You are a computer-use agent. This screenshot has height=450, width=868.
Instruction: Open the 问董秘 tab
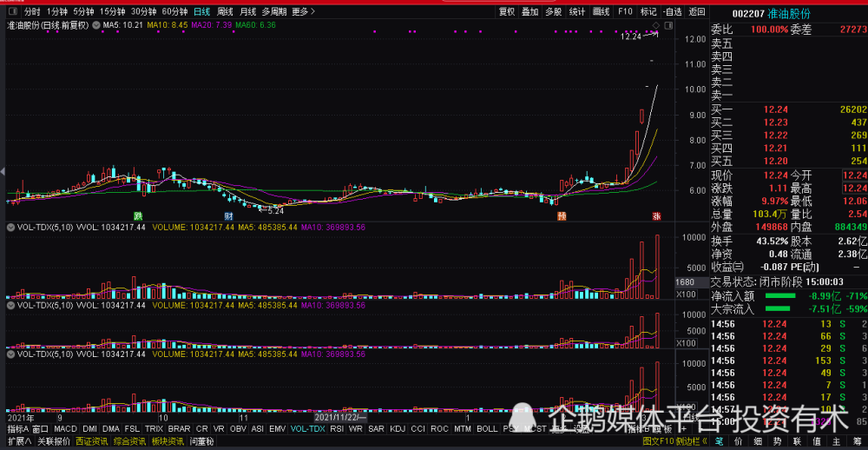[x=202, y=441]
